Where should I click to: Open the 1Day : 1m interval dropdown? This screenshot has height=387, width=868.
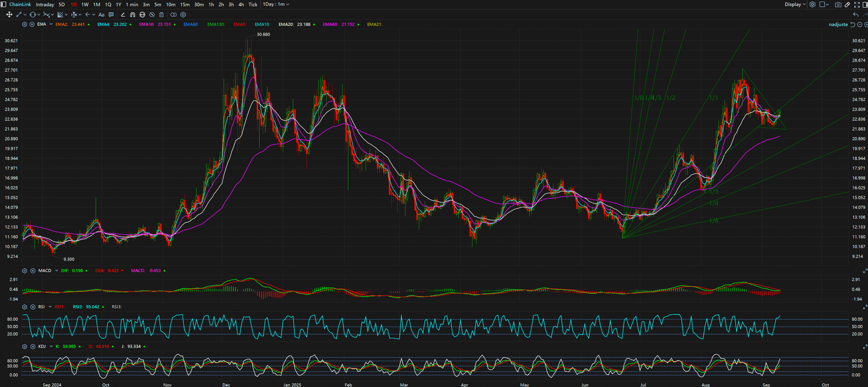coord(276,4)
